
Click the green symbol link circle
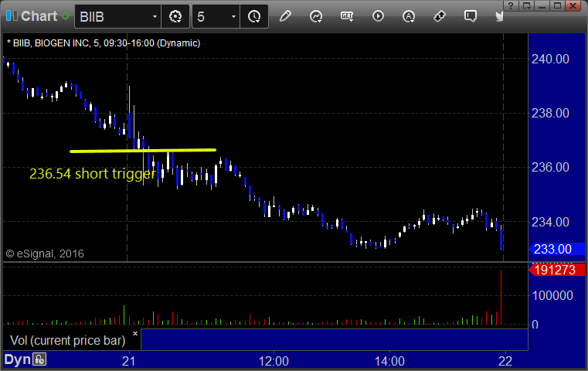pos(65,16)
